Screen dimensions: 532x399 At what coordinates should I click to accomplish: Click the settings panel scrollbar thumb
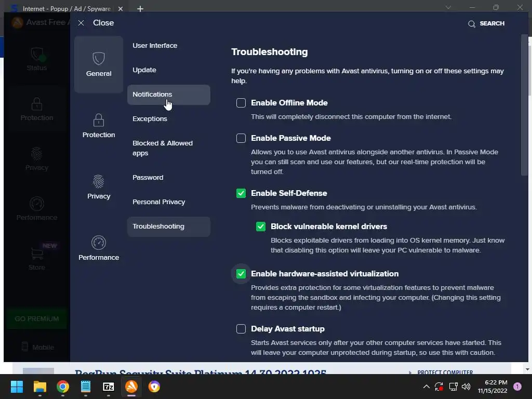(525, 105)
